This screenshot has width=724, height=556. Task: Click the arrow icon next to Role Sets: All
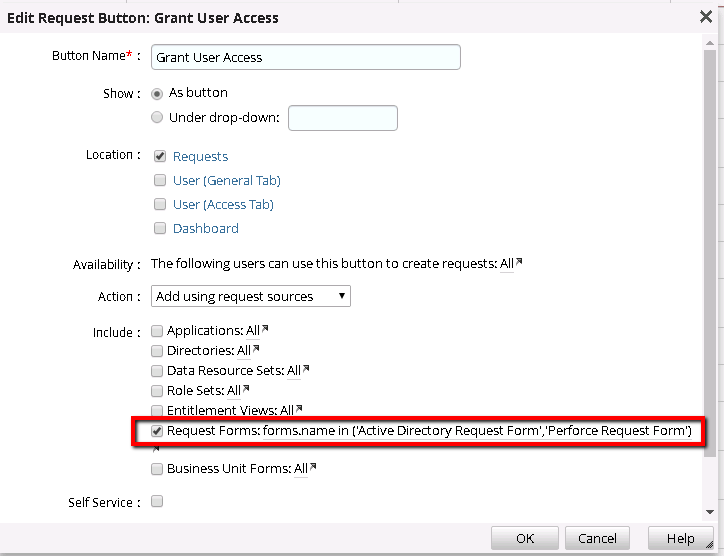click(246, 389)
